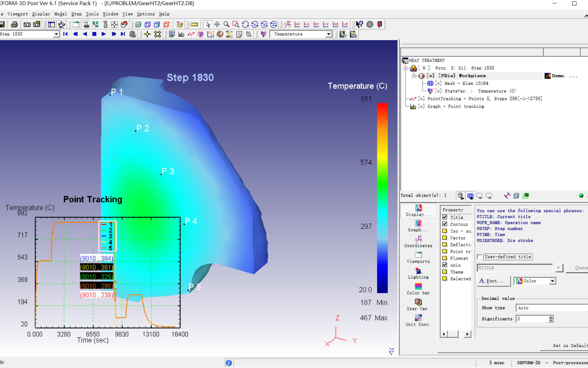588x368 pixels.
Task: Open the Temperature state variable dropdown
Action: pyautogui.click(x=329, y=34)
